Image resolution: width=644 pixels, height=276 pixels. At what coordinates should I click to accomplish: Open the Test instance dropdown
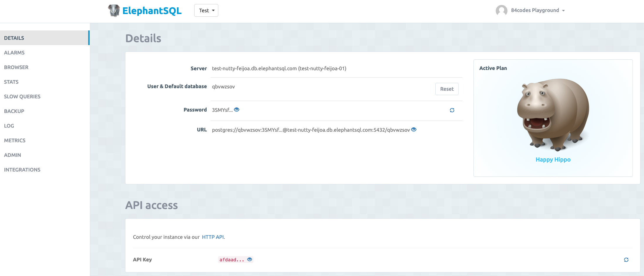[x=206, y=11]
